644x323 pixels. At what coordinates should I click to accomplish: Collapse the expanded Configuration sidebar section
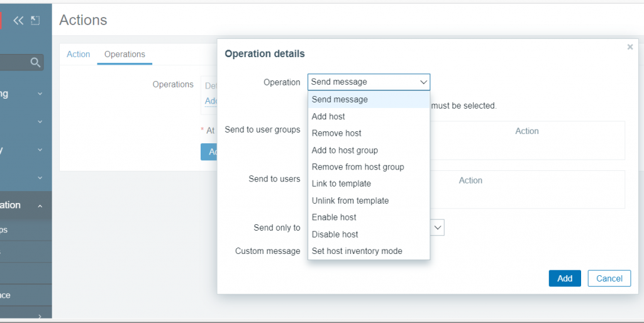pos(40,205)
